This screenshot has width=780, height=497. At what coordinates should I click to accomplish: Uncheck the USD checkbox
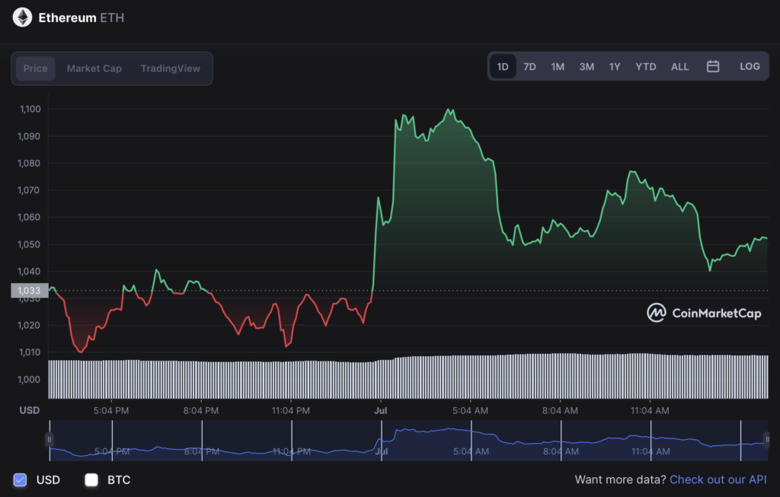tap(20, 480)
